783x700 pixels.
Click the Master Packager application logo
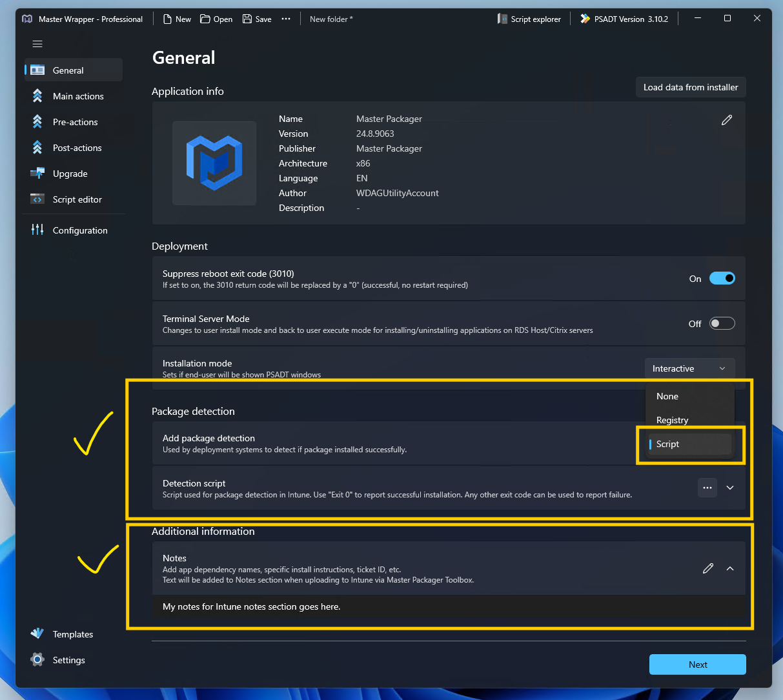pyautogui.click(x=214, y=163)
